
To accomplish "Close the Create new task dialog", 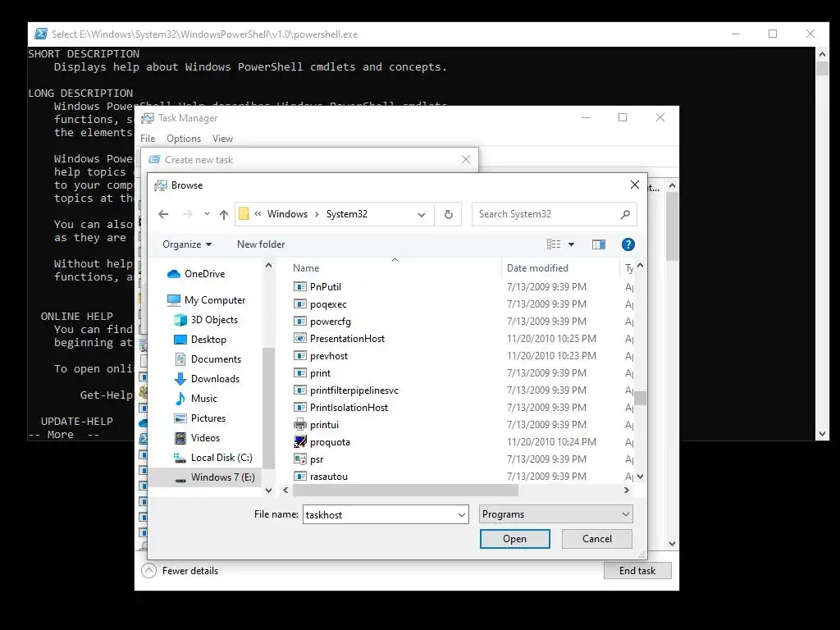I will [466, 159].
